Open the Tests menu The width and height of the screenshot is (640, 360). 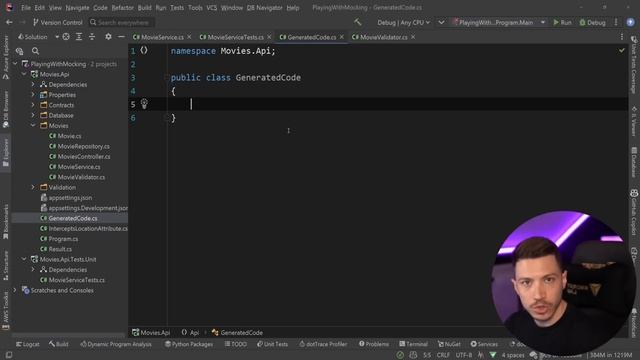[177, 8]
